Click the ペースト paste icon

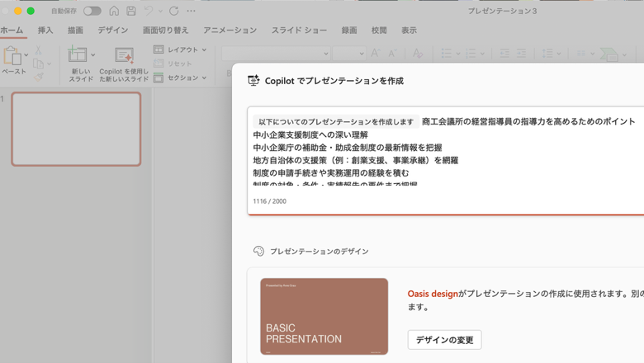[12, 56]
